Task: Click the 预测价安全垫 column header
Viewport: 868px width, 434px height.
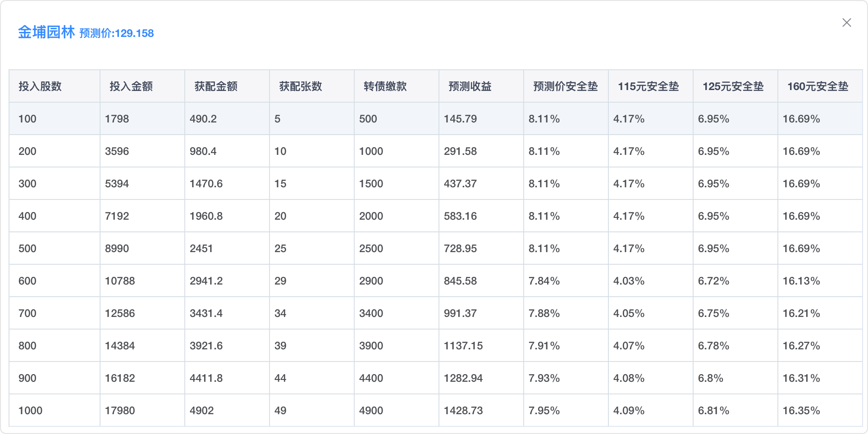Action: [565, 86]
